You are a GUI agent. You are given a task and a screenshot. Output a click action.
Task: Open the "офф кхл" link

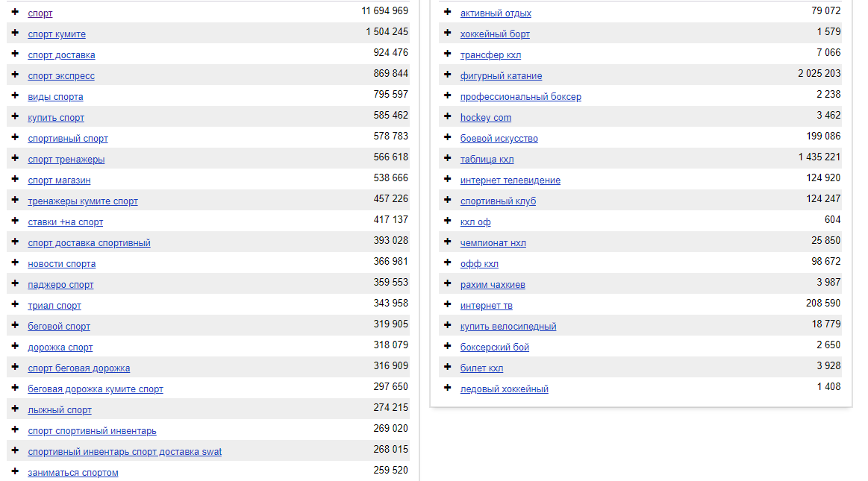click(x=479, y=264)
